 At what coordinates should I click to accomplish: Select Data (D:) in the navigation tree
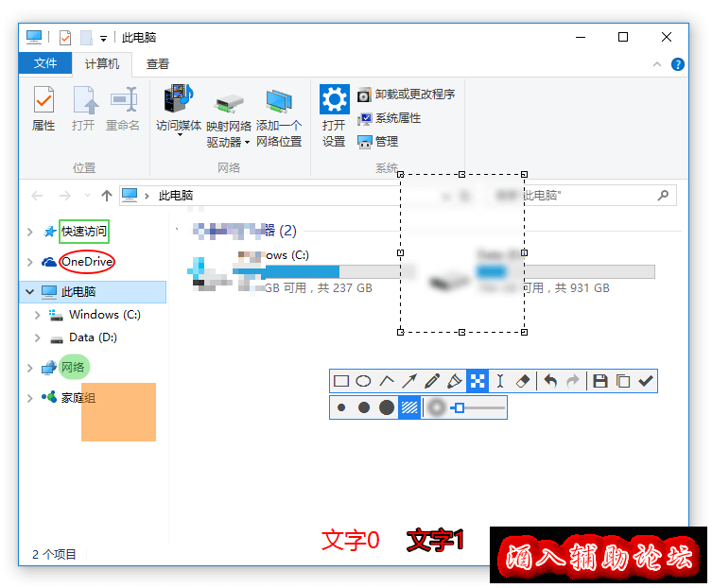point(93,337)
